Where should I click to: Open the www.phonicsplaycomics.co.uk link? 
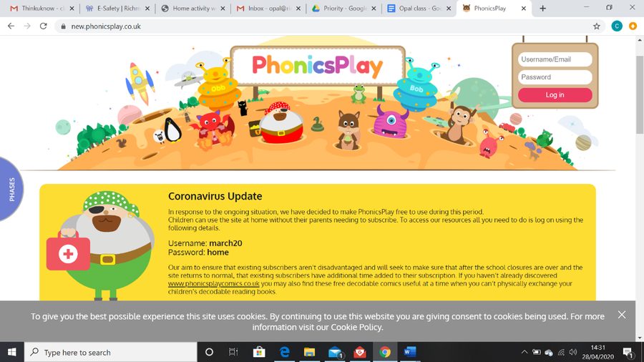click(x=213, y=283)
